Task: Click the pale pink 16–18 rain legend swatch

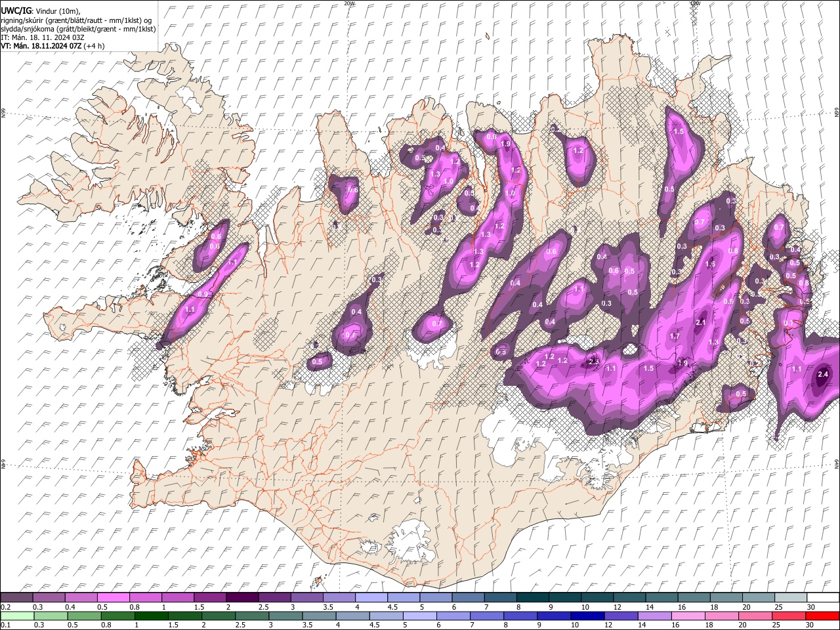Action: (x=688, y=616)
